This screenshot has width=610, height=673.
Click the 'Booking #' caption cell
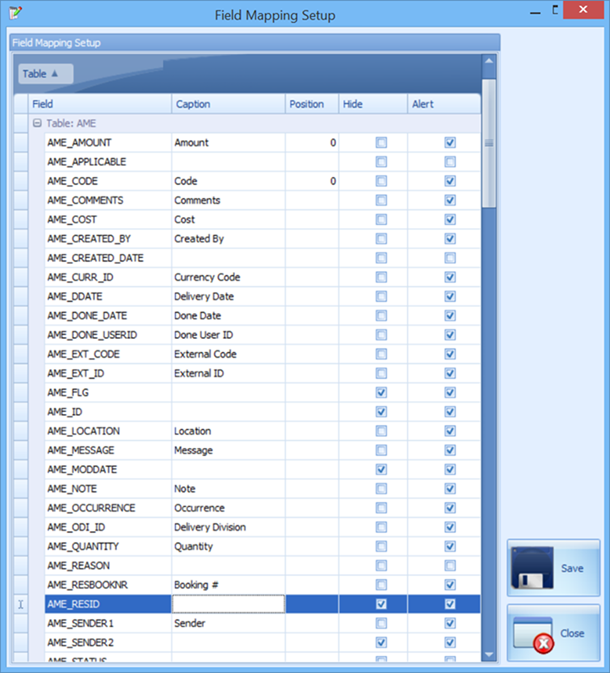pyautogui.click(x=228, y=585)
